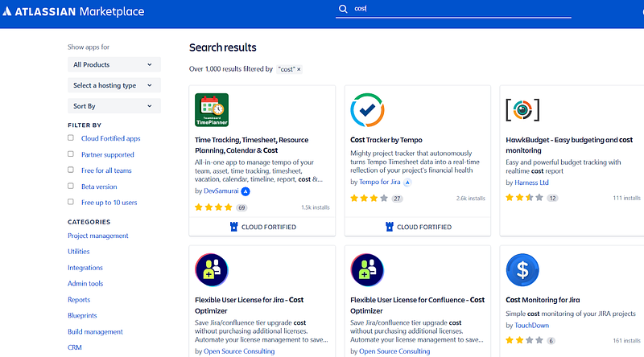
Task: Select Project management category
Action: point(97,236)
